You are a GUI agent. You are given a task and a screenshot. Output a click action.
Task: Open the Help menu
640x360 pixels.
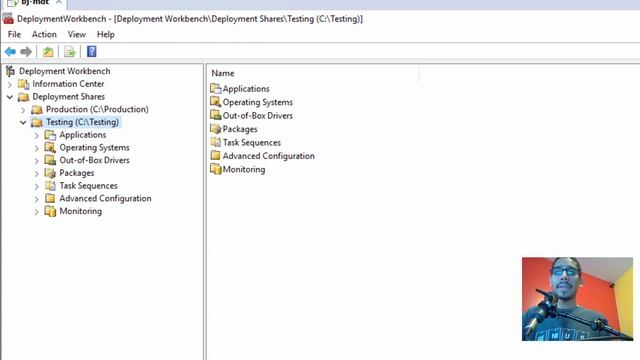(x=106, y=35)
